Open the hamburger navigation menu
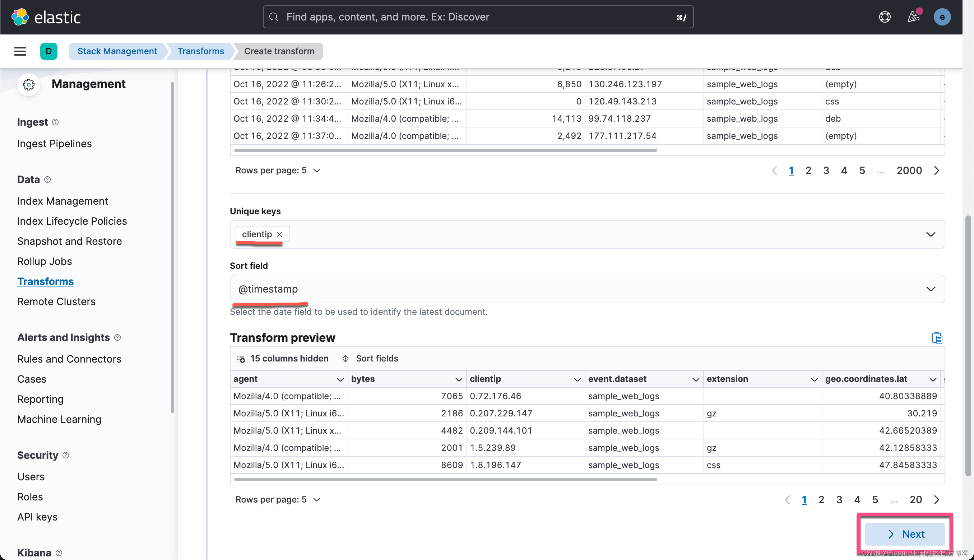The width and height of the screenshot is (974, 560). click(20, 51)
